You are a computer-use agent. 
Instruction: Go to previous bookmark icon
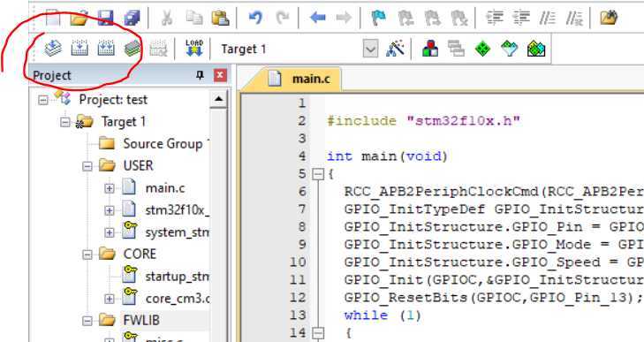coord(405,18)
